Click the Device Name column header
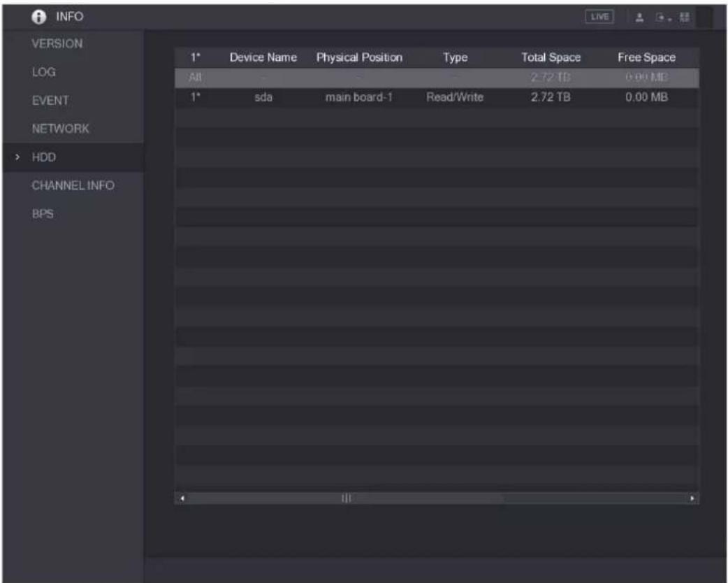 (x=263, y=57)
